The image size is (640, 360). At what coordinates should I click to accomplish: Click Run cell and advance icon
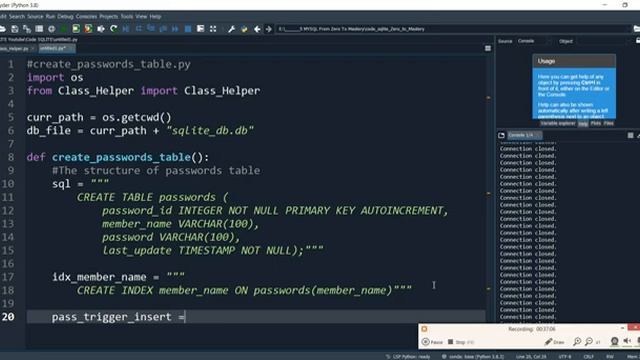(x=88, y=29)
